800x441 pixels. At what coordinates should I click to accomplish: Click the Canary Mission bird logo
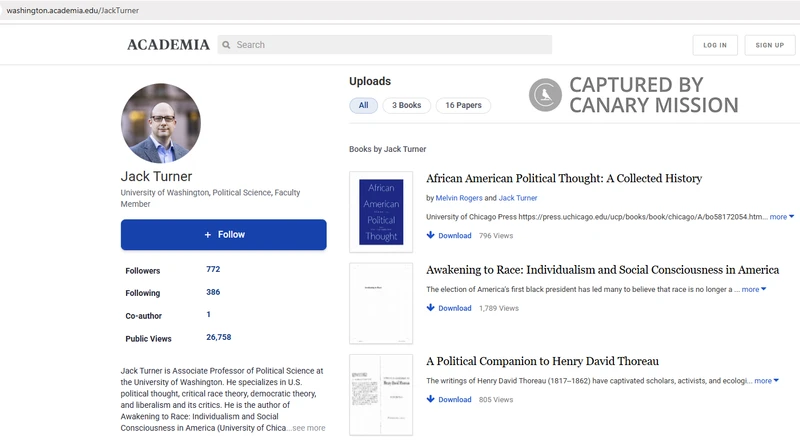pyautogui.click(x=545, y=95)
